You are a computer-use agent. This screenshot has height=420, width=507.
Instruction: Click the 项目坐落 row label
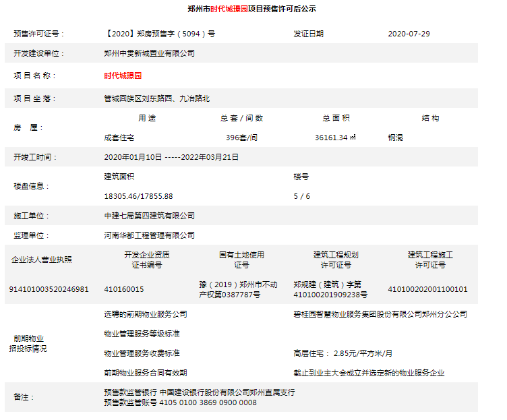pos(35,98)
